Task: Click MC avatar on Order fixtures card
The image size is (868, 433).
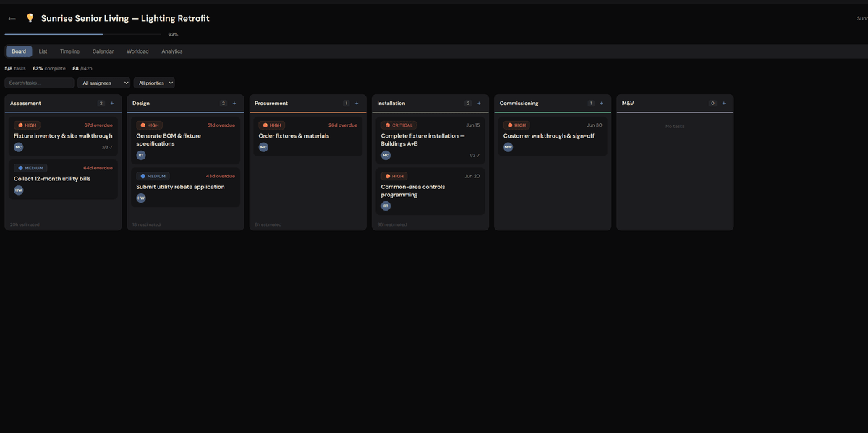Action: coord(263,147)
